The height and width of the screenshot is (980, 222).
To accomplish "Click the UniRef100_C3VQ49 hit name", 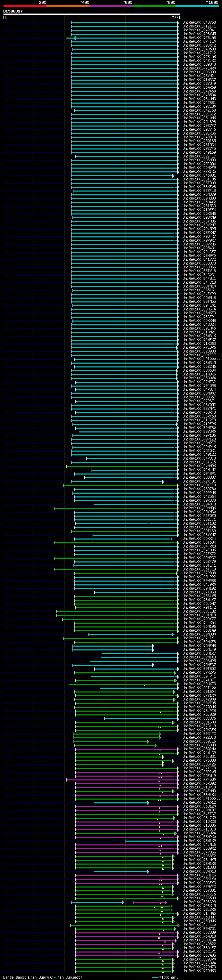I will coord(199,84).
